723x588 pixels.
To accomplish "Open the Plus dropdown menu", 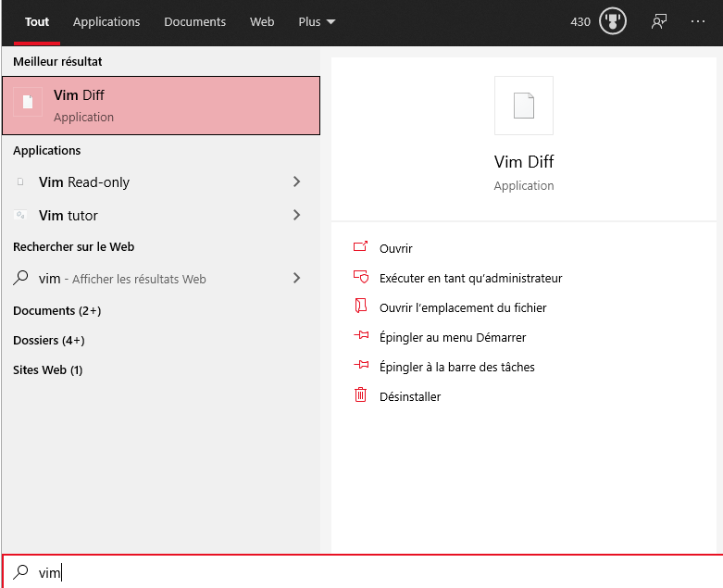I will pos(317,21).
